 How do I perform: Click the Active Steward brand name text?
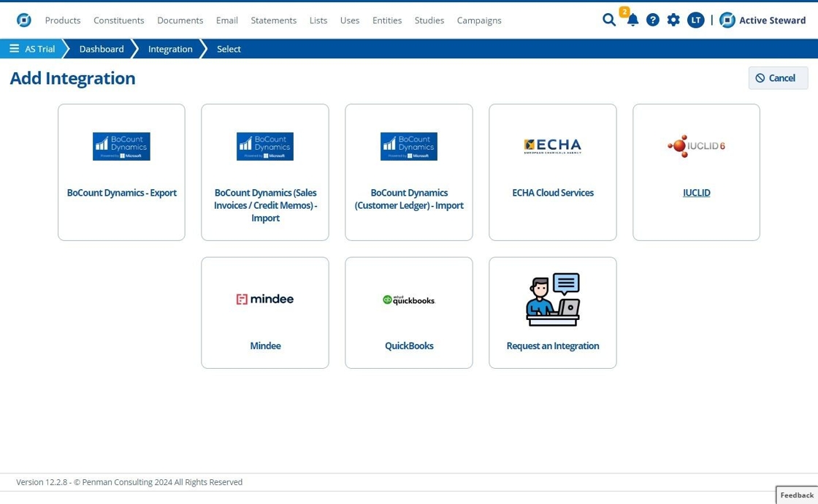pos(772,20)
